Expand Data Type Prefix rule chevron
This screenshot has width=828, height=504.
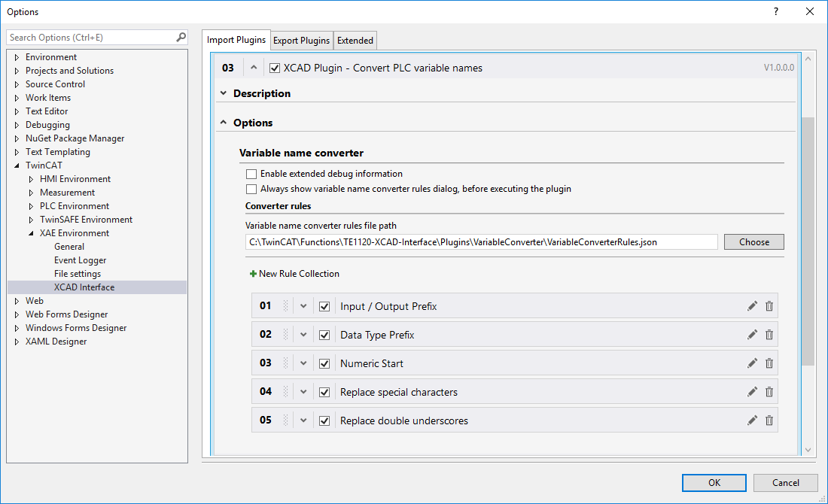(x=303, y=335)
